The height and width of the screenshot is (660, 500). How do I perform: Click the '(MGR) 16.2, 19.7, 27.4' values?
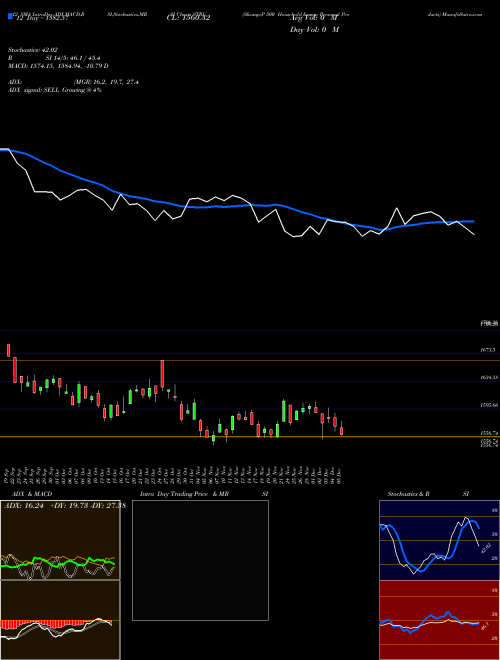click(106, 82)
